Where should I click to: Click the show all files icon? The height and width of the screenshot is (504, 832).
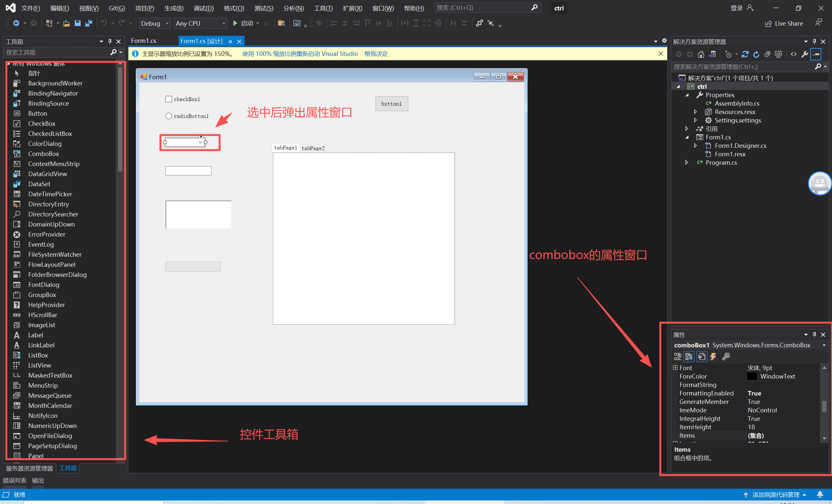779,54
